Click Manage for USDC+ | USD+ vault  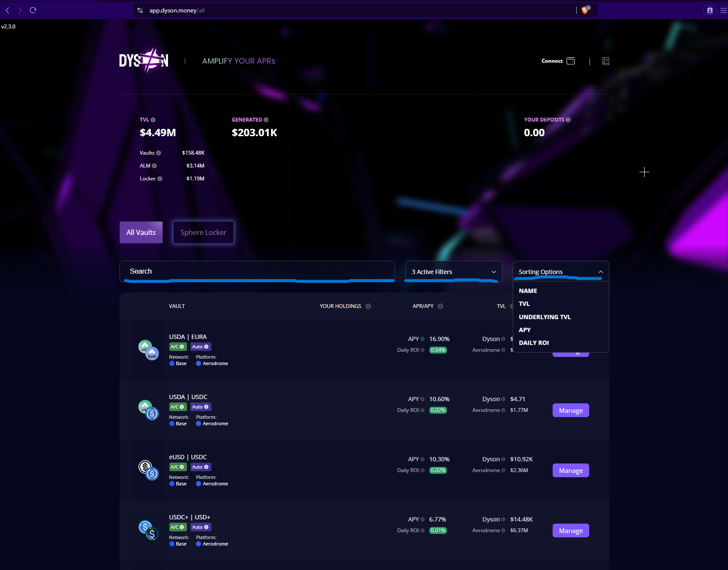570,530
